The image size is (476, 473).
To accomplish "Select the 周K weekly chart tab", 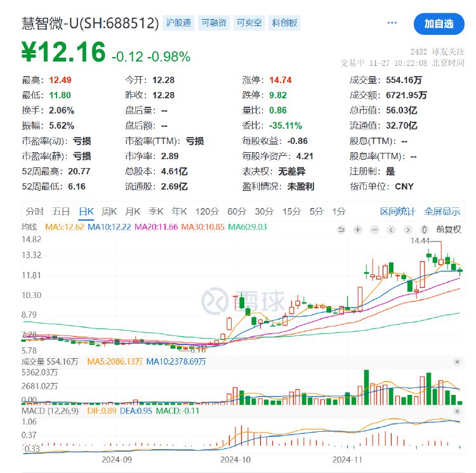I will 109,211.
